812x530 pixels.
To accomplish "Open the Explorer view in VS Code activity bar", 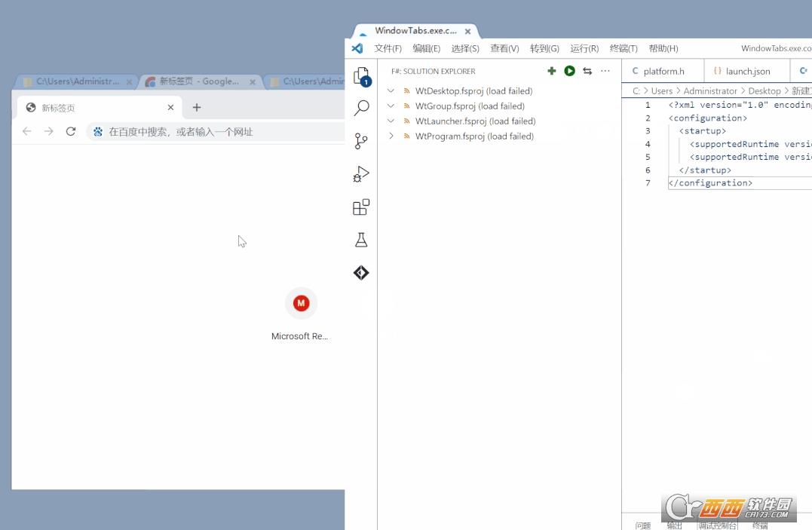I will pyautogui.click(x=361, y=77).
